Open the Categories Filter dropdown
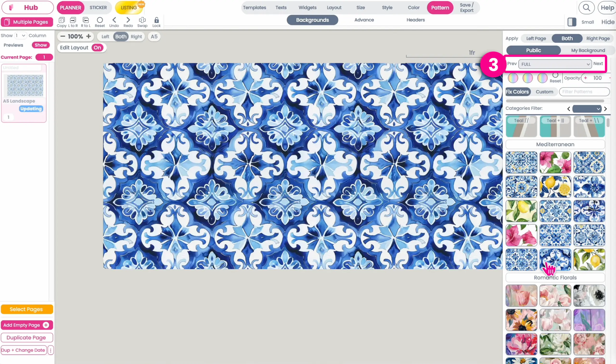The image size is (616, 364). 587,109
